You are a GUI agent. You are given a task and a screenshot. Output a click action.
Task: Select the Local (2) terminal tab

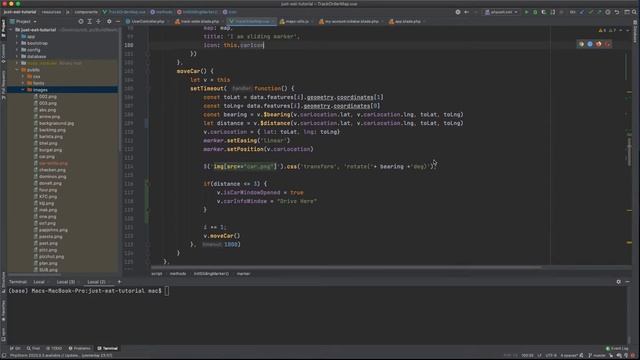(x=96, y=282)
